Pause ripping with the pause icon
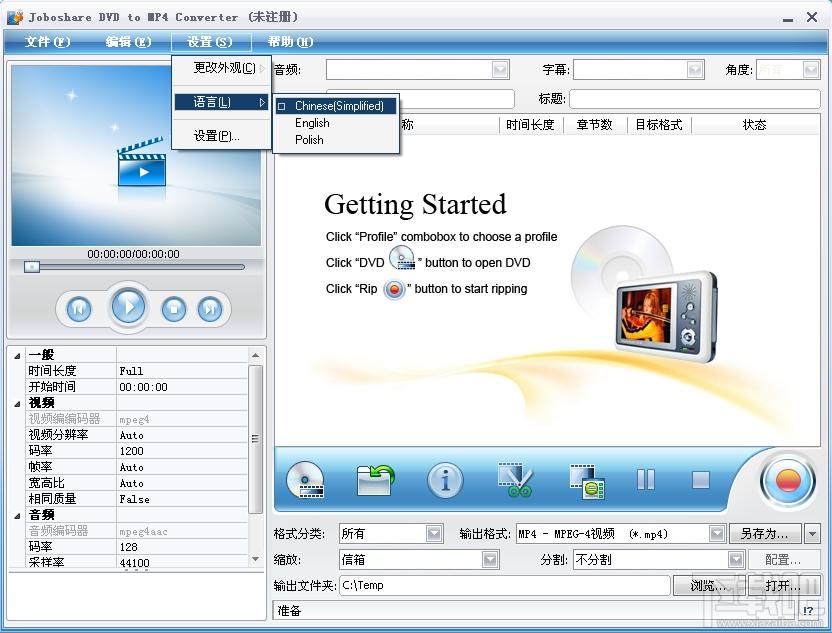This screenshot has width=832, height=633. point(645,480)
